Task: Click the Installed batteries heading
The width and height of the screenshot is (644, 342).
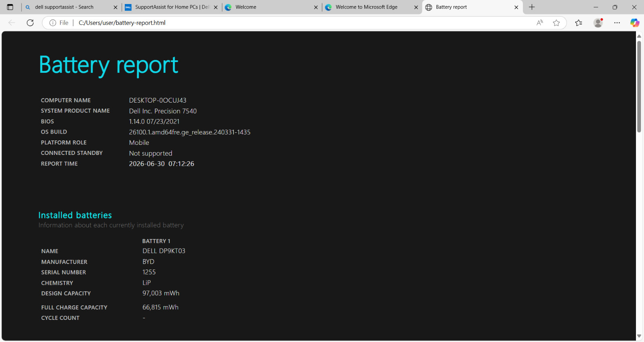Action: [x=75, y=215]
